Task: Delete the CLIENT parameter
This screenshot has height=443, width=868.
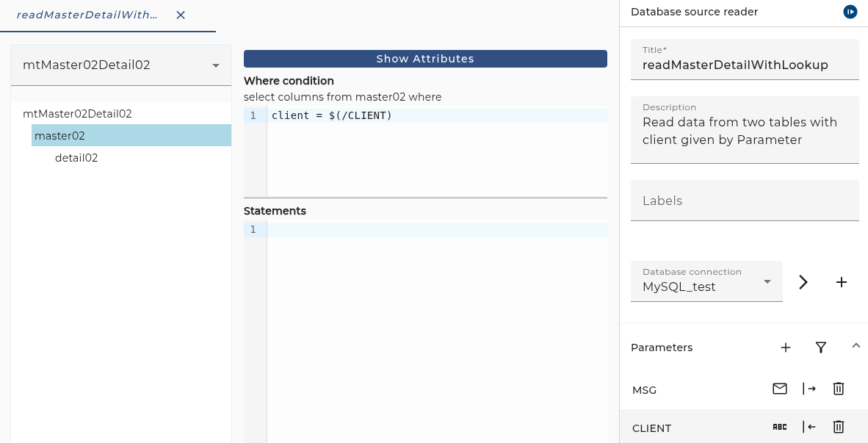Action: coord(839,427)
